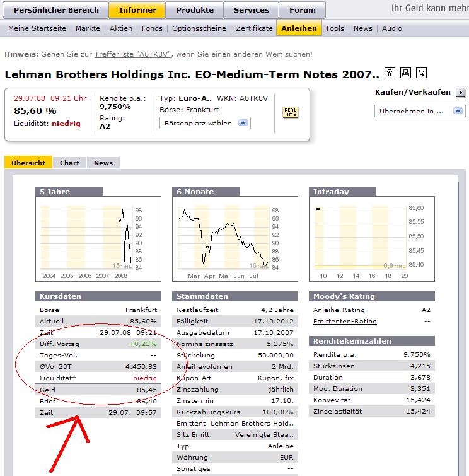Click the REAL TIME badge icon

[291, 112]
